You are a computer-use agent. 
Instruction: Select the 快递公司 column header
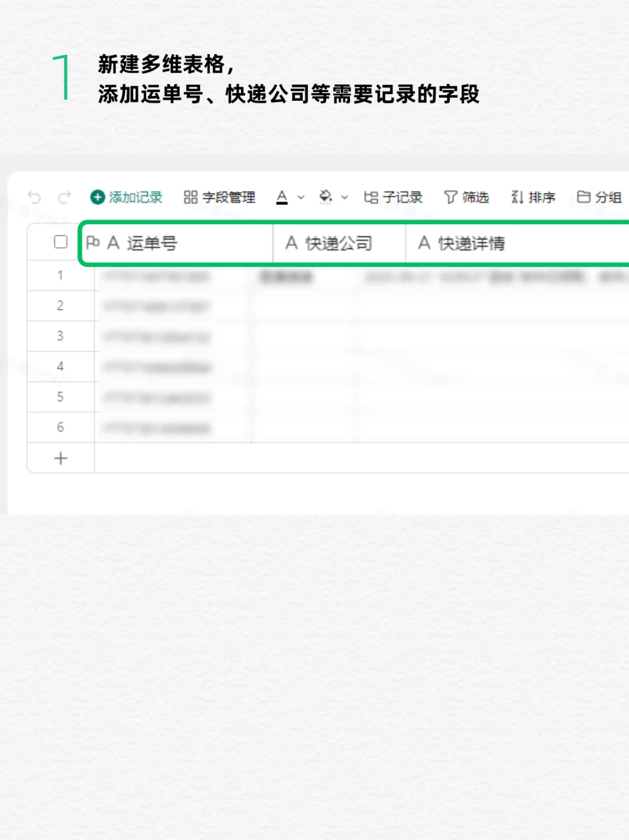(x=329, y=243)
